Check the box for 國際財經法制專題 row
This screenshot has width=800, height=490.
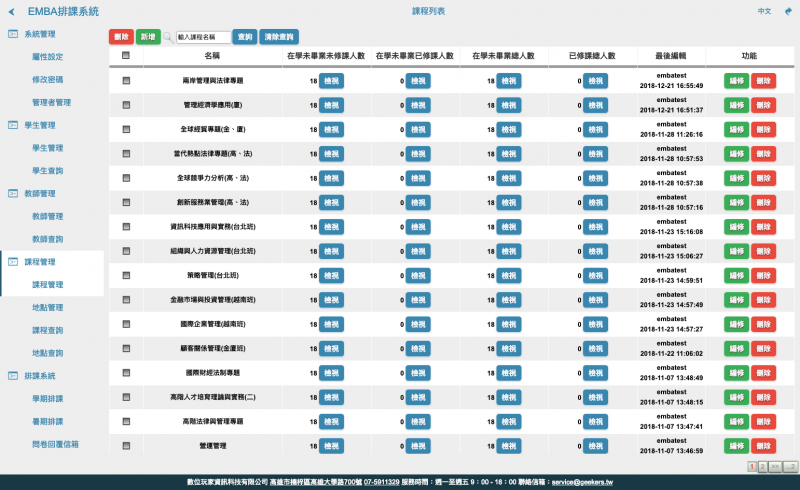126,373
